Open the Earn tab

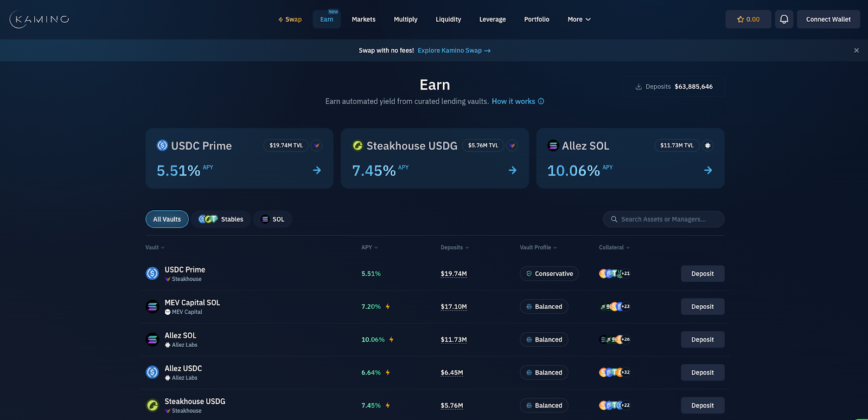pos(327,20)
